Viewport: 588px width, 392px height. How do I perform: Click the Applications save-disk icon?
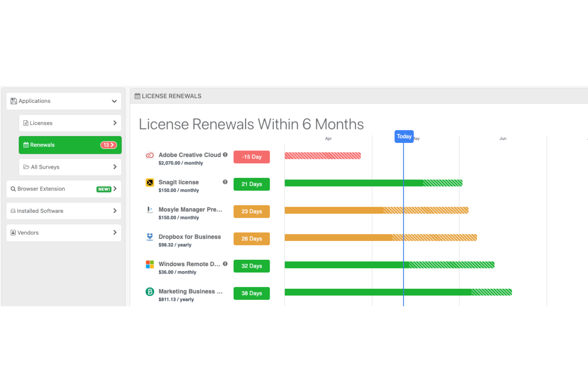14,101
